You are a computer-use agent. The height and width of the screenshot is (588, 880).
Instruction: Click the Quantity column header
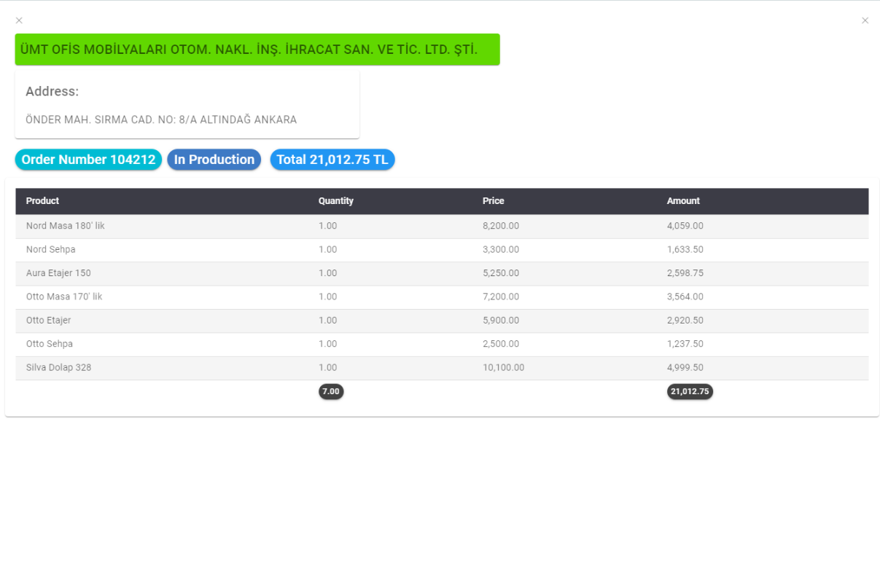pos(336,201)
